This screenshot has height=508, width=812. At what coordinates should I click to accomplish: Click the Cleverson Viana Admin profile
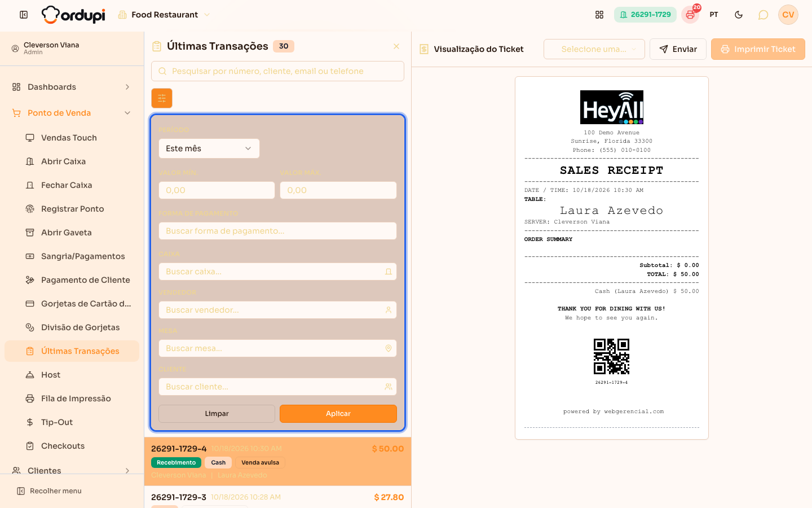pos(72,49)
